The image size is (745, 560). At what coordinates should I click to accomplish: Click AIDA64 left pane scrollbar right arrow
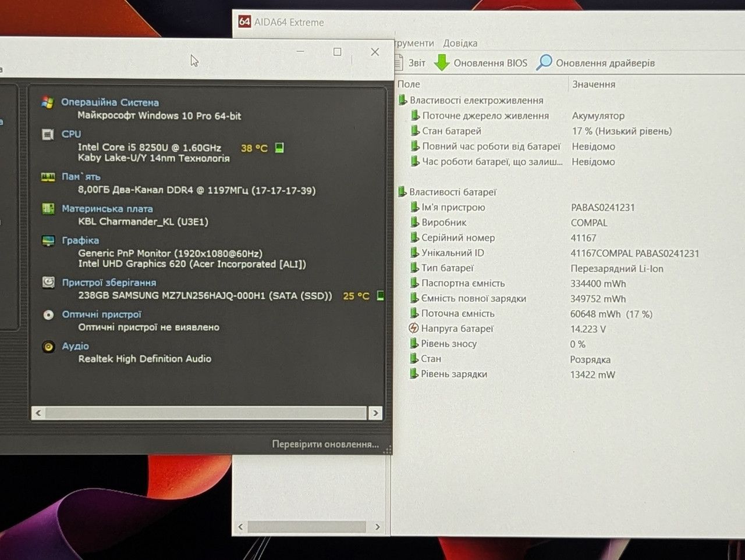377,527
